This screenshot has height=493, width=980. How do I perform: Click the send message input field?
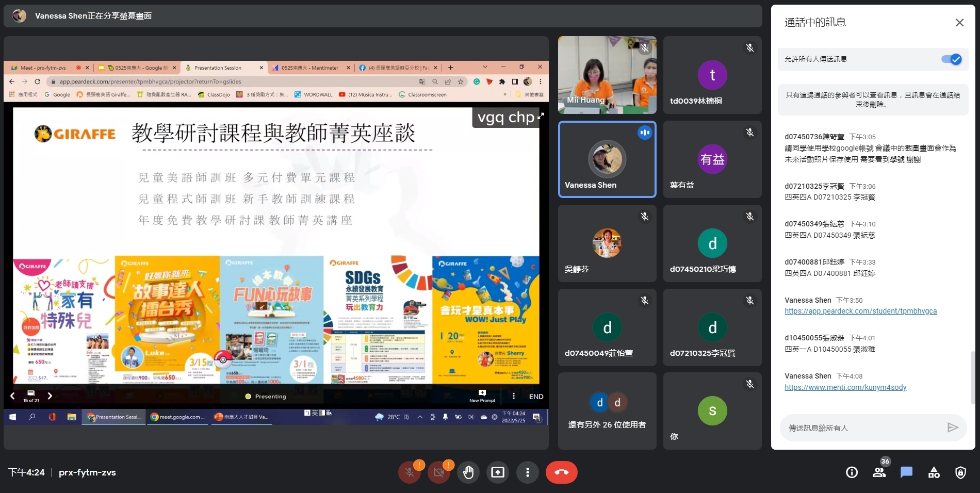[861, 428]
